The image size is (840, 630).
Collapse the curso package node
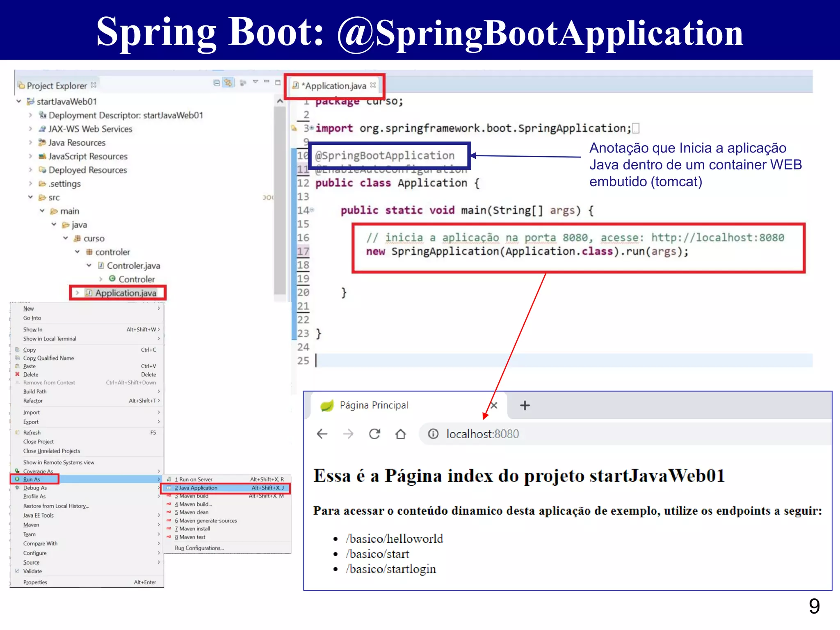pyautogui.click(x=66, y=238)
